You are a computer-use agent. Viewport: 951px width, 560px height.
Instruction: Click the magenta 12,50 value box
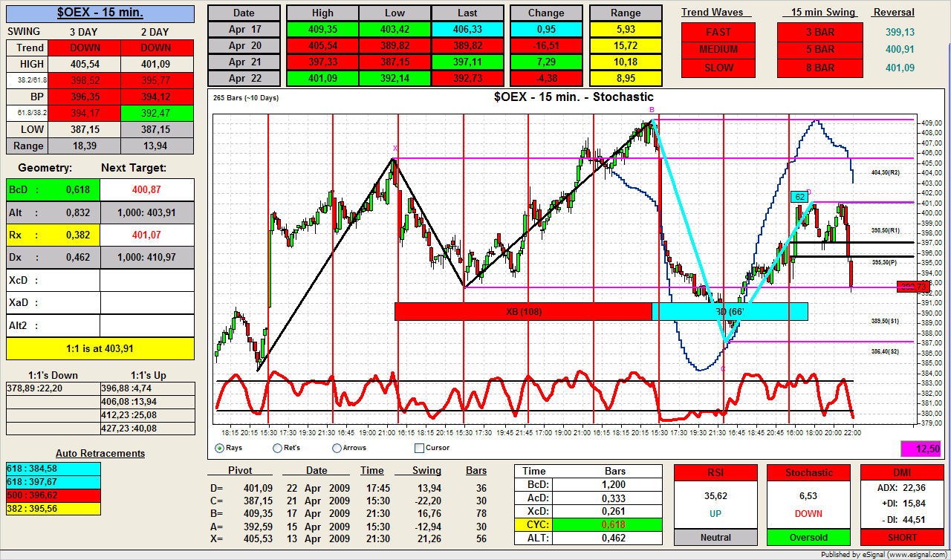922,449
